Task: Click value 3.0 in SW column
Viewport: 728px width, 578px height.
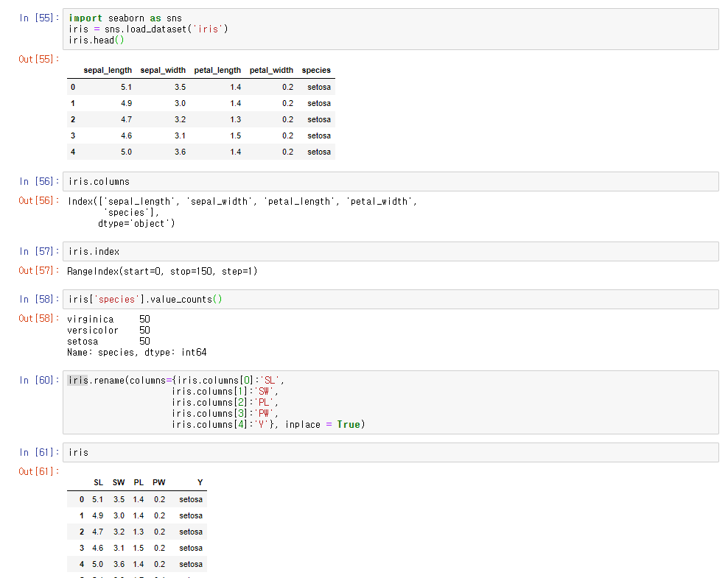Action: coord(119,516)
